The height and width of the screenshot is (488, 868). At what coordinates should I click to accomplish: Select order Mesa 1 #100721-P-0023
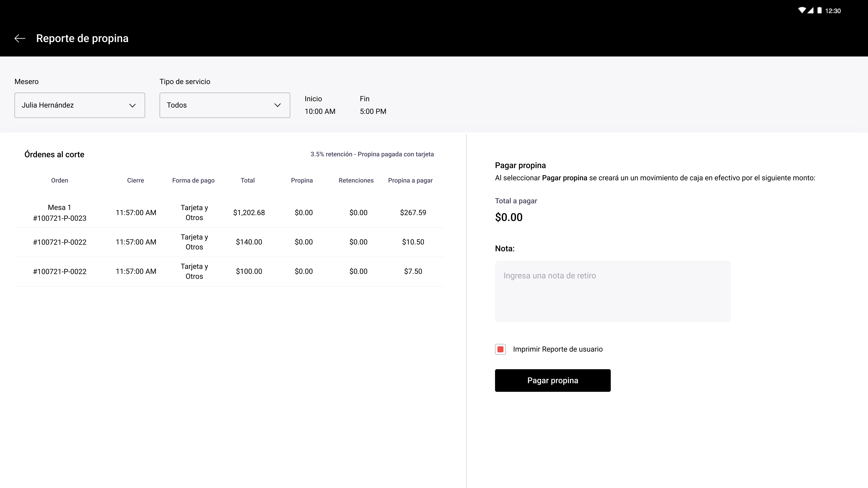[x=60, y=213]
